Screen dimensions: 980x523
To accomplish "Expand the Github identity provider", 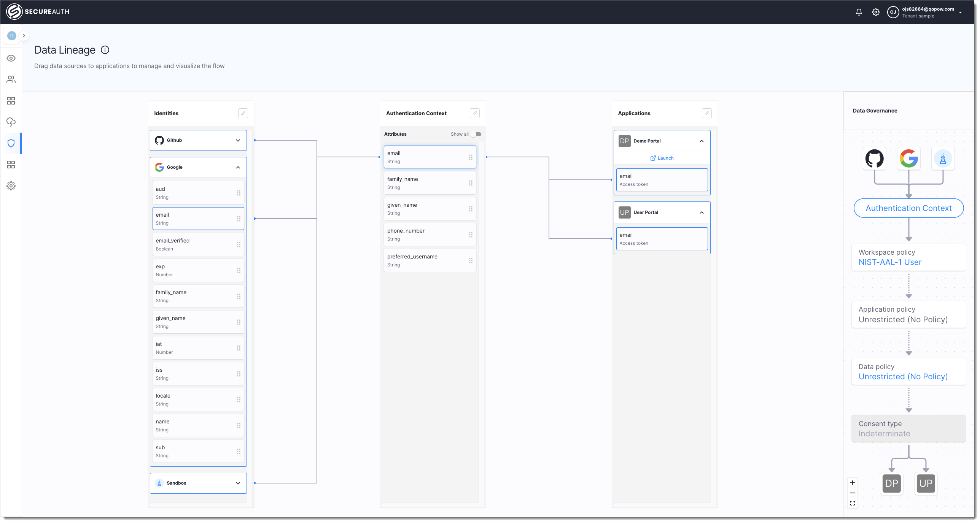I will tap(238, 140).
